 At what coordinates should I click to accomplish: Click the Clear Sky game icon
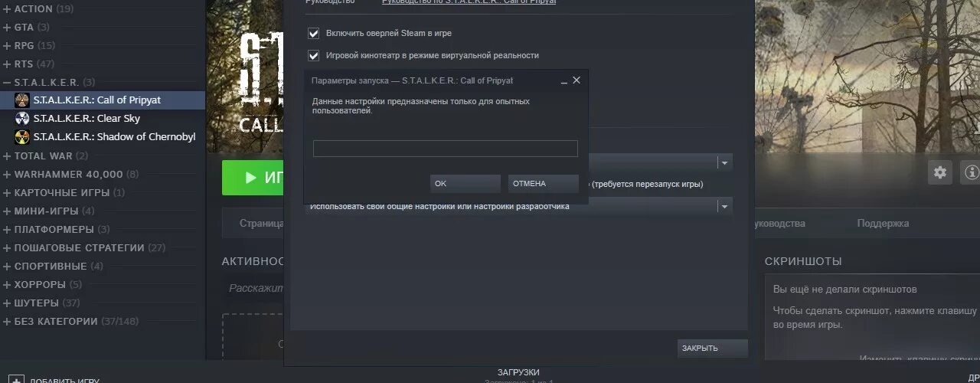pyautogui.click(x=22, y=119)
